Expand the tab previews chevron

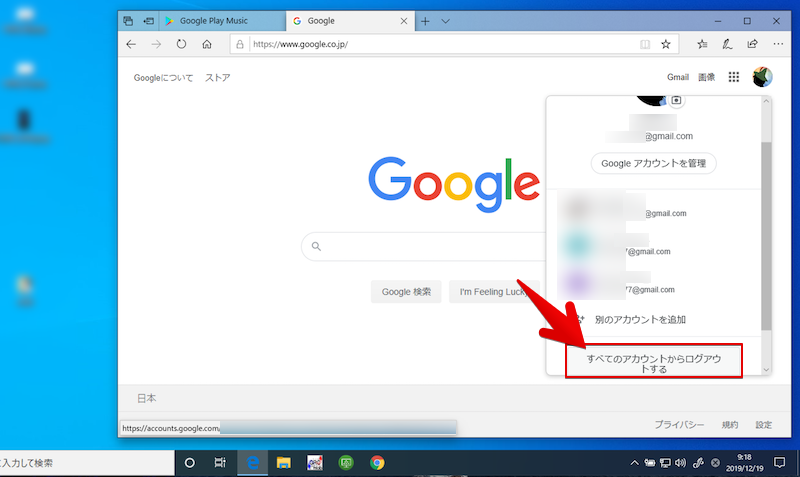445,20
